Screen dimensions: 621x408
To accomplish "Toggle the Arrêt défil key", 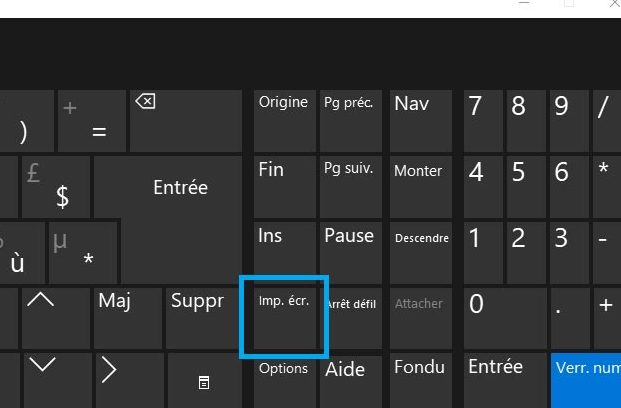I will pyautogui.click(x=350, y=317).
